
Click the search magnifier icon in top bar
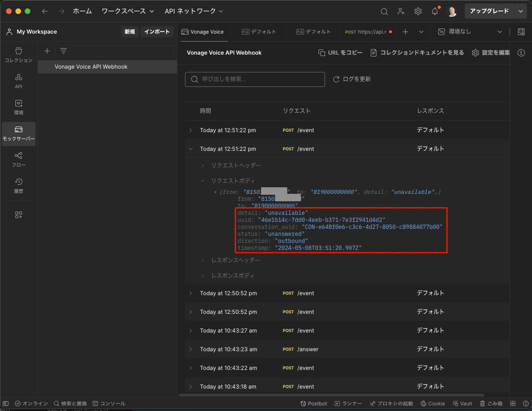(384, 12)
